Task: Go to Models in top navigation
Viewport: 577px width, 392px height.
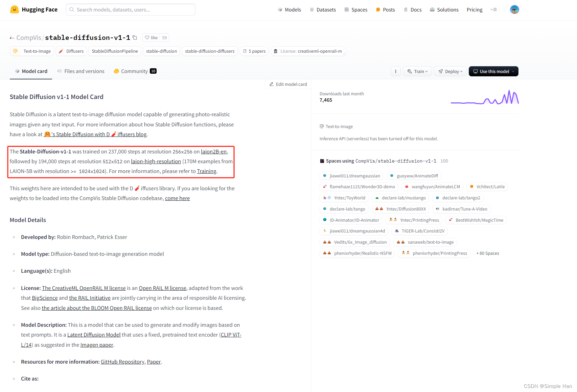Action: [290, 9]
